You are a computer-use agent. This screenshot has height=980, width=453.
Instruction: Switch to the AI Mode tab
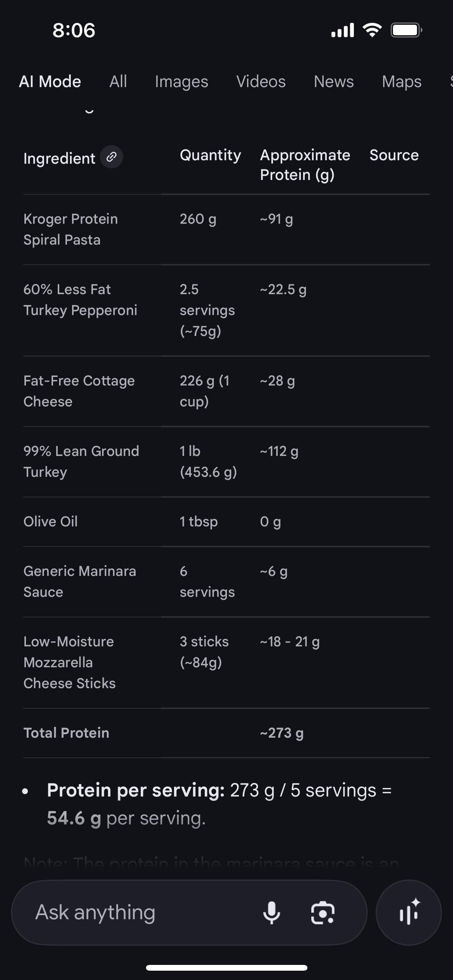50,81
